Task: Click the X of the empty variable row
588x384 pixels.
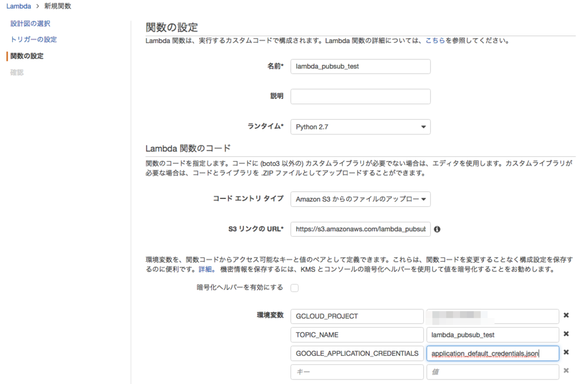Action: pos(566,370)
